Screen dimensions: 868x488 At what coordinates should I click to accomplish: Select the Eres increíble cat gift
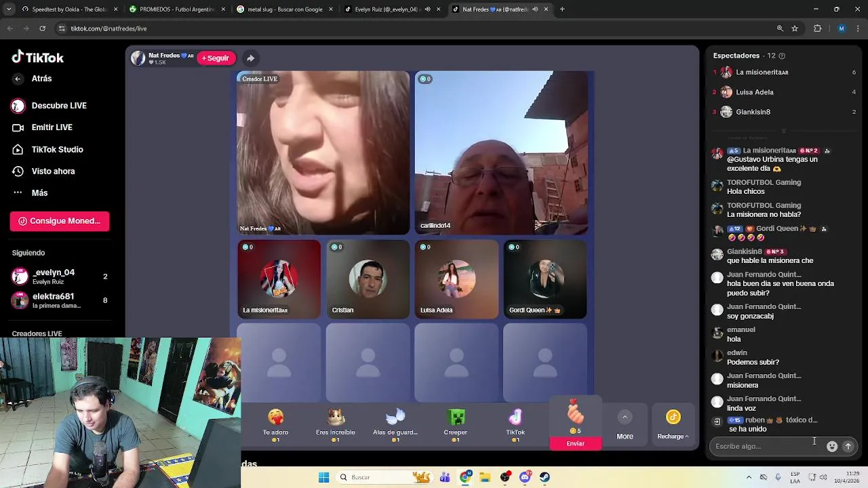coord(335,425)
